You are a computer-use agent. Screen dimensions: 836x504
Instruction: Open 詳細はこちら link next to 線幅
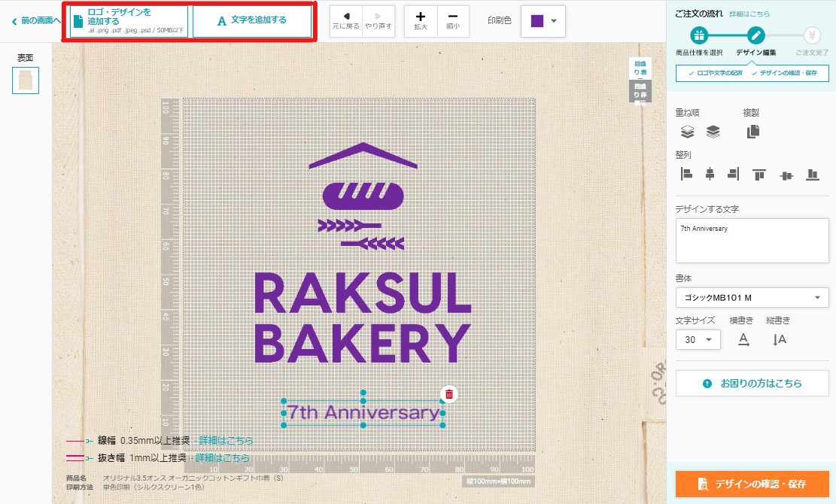click(226, 441)
